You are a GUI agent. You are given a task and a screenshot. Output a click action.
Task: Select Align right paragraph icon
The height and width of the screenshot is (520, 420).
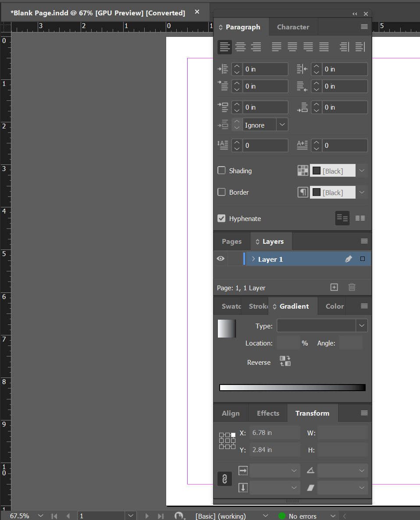(x=256, y=47)
